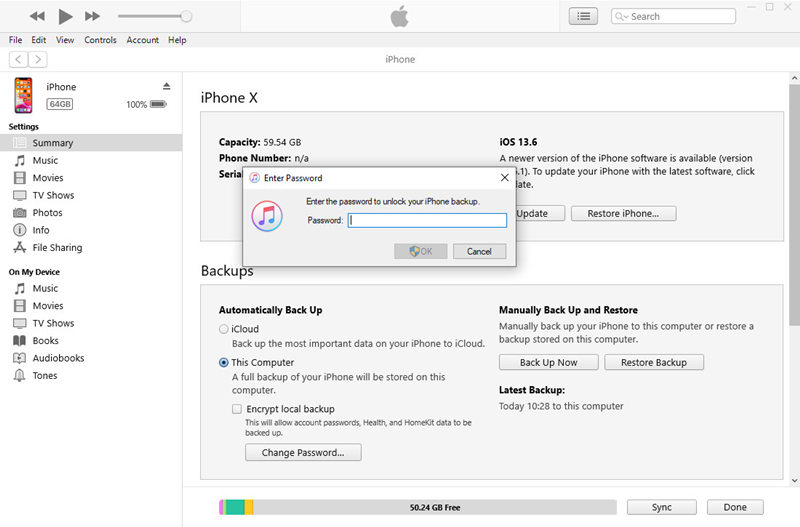Open Photos camera icon in sidebar
Image resolution: width=800 pixels, height=527 pixels.
[x=19, y=213]
